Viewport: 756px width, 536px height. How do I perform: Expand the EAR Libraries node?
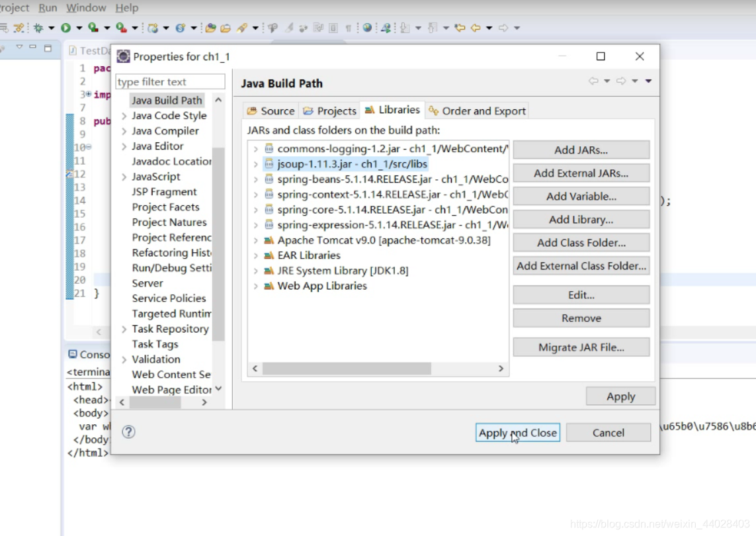255,255
